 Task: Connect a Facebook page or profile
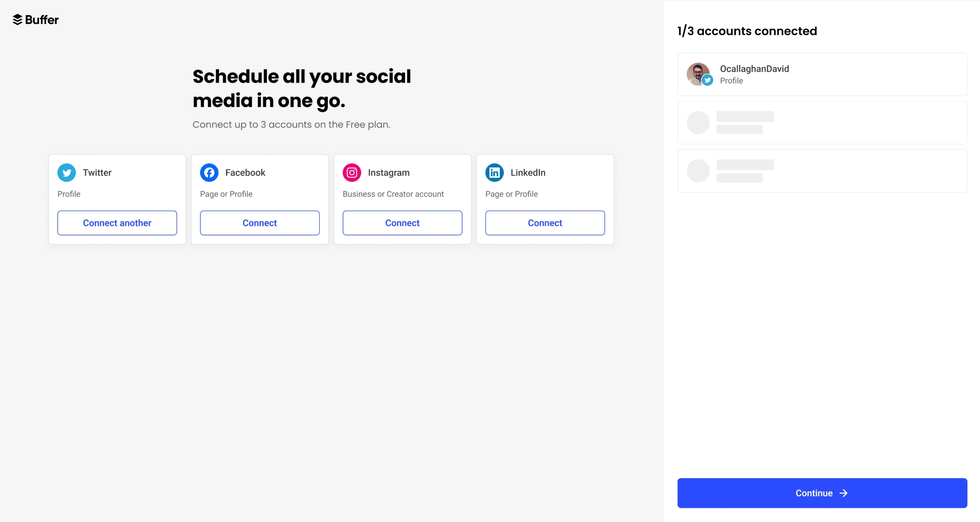[260, 223]
